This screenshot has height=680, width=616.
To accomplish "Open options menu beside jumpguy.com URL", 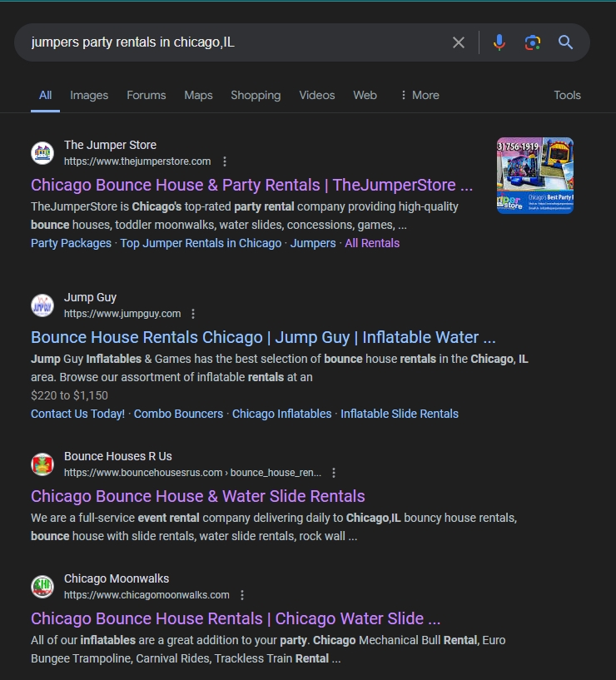I will click(193, 314).
